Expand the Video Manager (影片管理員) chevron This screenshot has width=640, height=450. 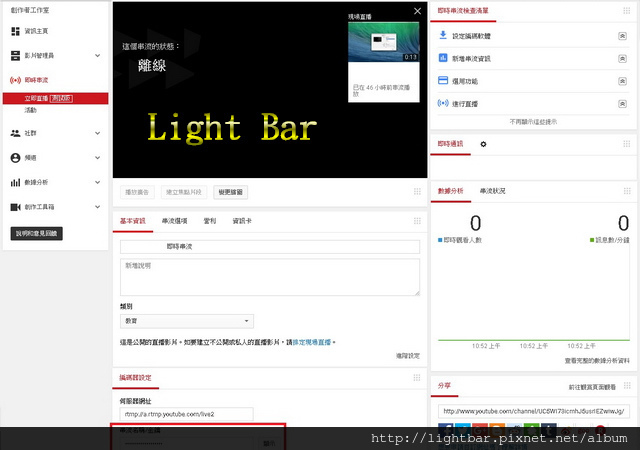(98, 56)
